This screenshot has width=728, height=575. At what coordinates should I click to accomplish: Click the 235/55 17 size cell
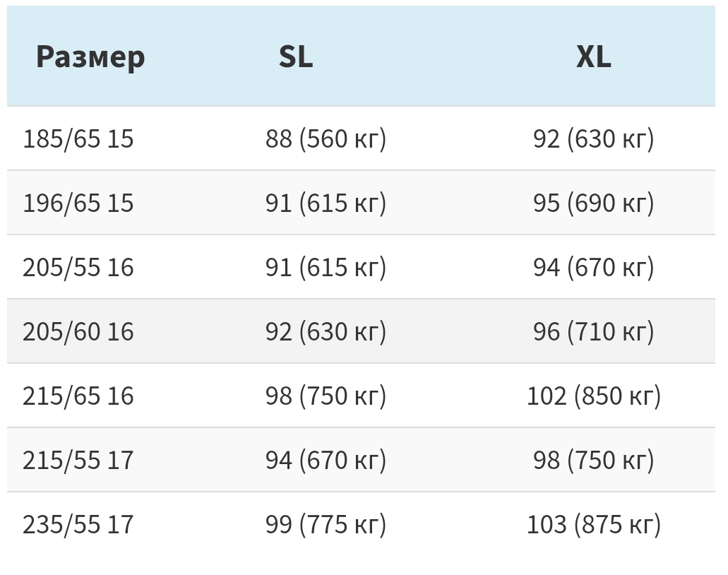(78, 524)
